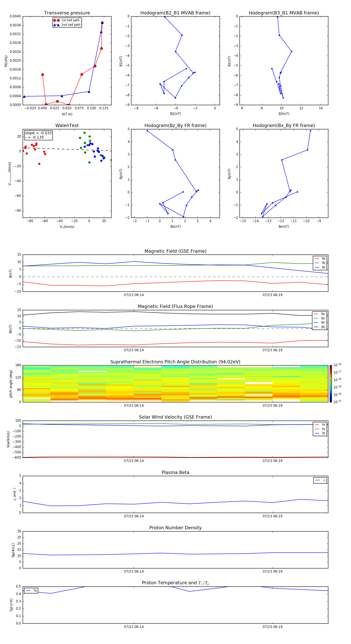Click 'V_A(km/s)' axis label in WalenTest
The width and height of the screenshot is (351, 644).
point(67,227)
